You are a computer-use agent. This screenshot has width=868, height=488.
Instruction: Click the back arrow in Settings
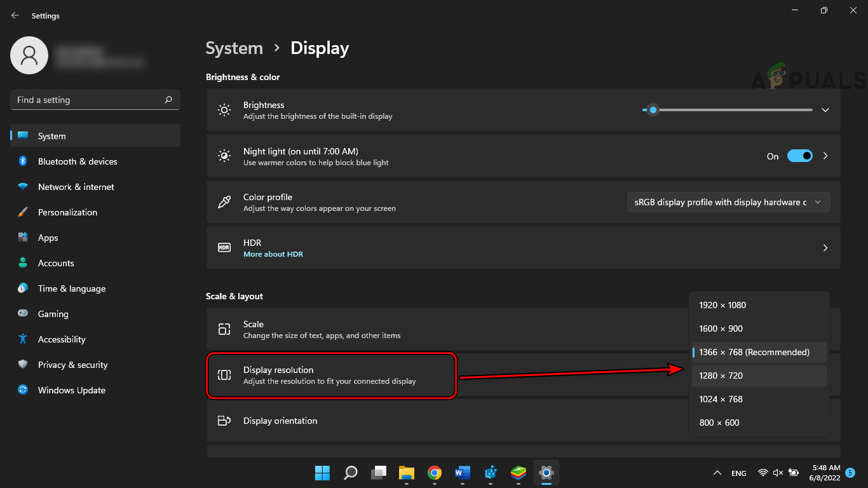15,15
